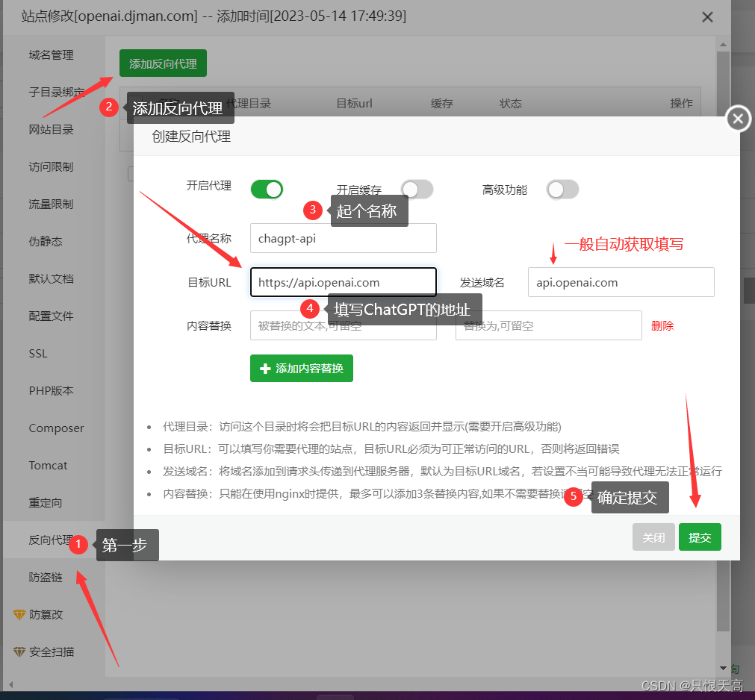Viewport: 755px width, 700px height.
Task: Turn on the 高级功能 toggle
Action: coord(562,189)
